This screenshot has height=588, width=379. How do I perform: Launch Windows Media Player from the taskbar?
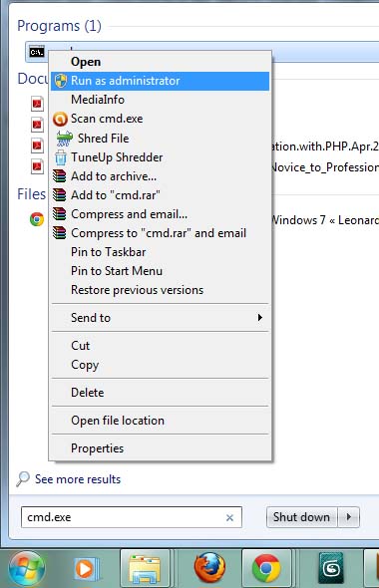(x=86, y=569)
